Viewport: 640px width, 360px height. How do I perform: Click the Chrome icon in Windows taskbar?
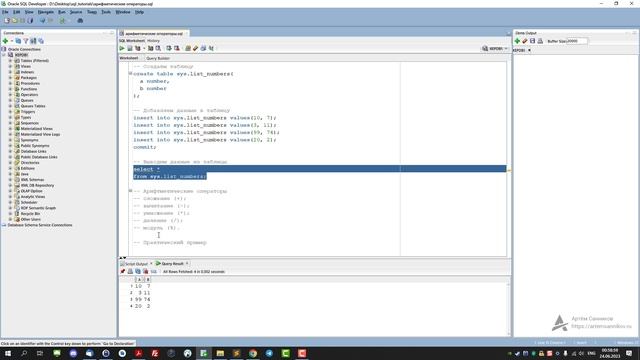click(253, 353)
